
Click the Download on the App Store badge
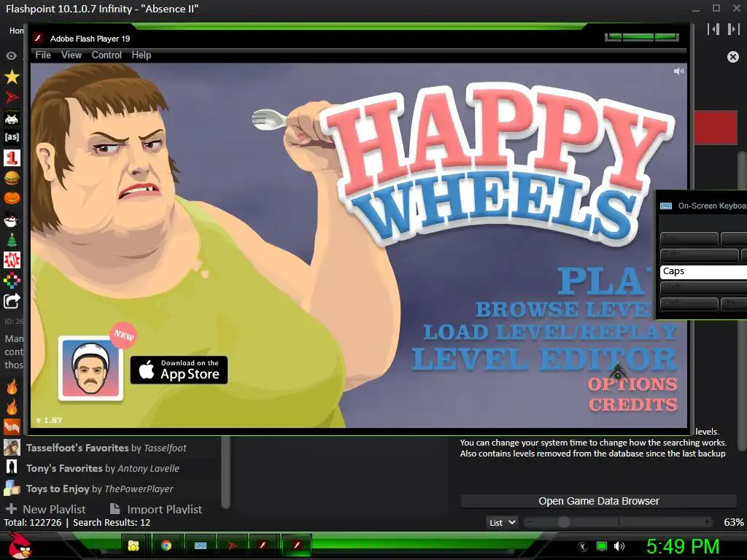pos(179,370)
